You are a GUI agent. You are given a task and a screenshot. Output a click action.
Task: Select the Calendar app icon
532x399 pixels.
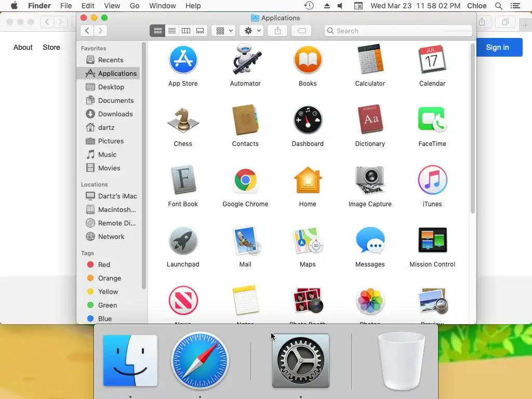(432, 59)
